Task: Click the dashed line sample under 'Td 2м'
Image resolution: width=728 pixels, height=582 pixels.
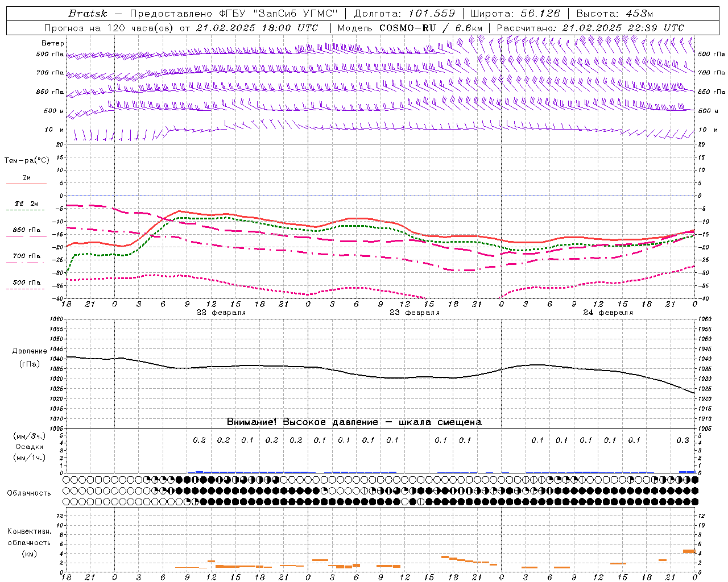Action: click(x=26, y=210)
